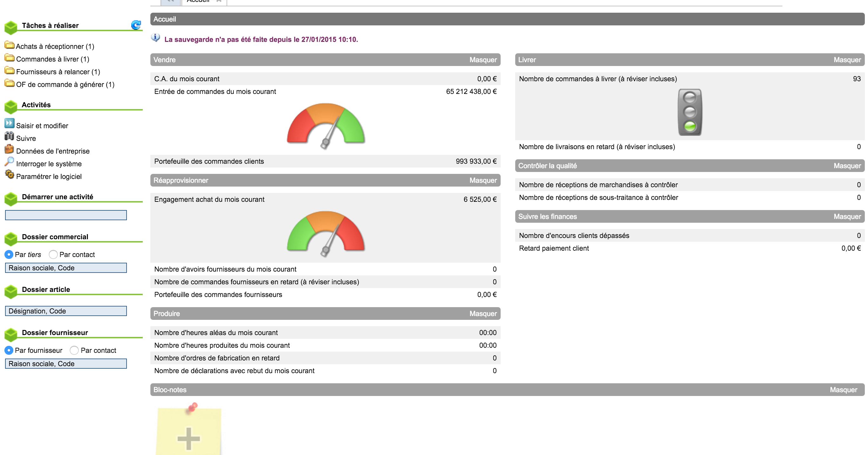Click the Données de l'entreprise briefcase icon
Screen dimensions: 868x455
10,148
